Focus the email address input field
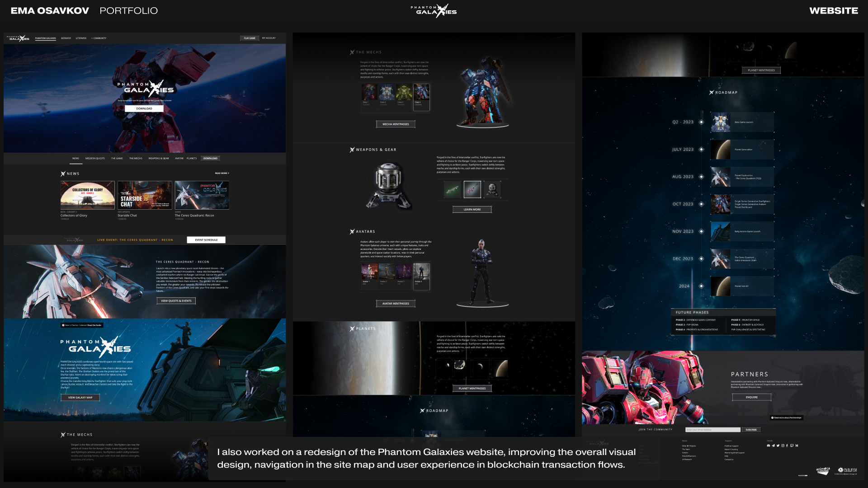 [713, 430]
